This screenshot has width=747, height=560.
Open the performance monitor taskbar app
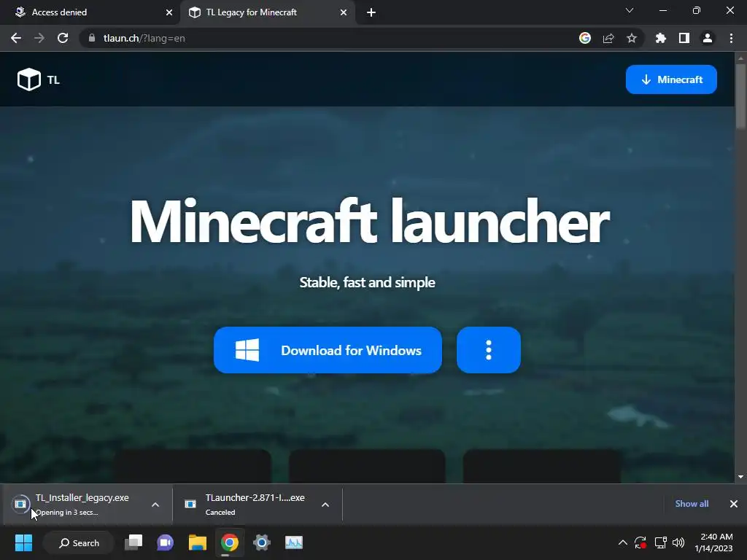[293, 542]
